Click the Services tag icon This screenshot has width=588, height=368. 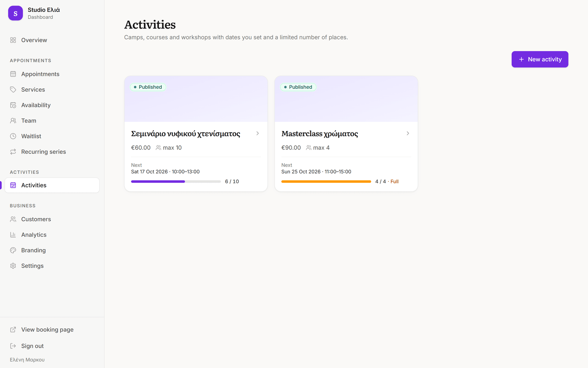click(x=13, y=89)
